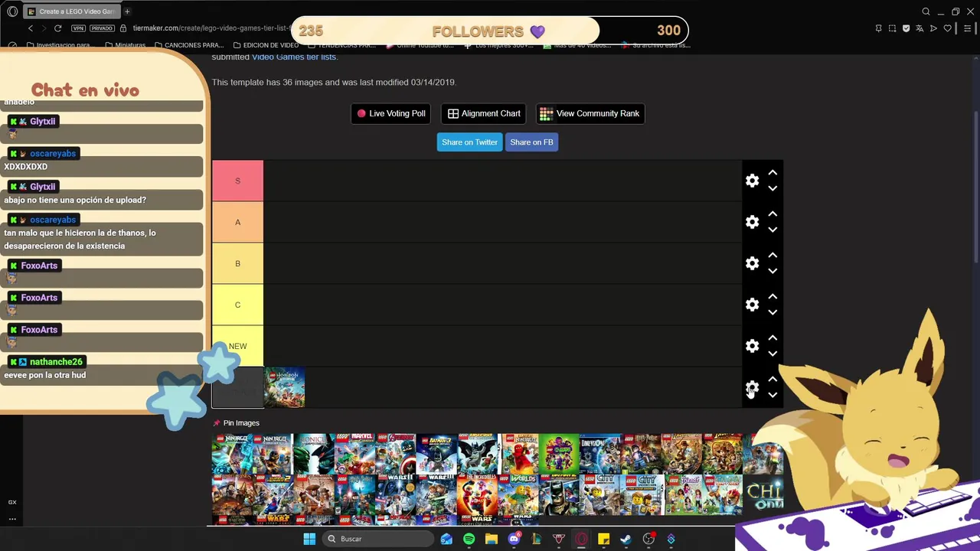Reload the tiermaker page
Image resolution: width=980 pixels, height=551 pixels.
click(57, 28)
